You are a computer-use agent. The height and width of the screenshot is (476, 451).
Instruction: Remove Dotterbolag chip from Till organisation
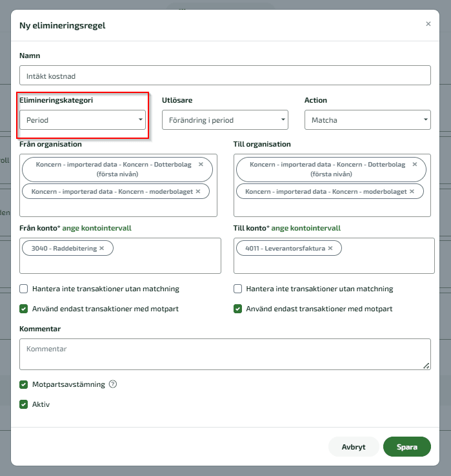tap(415, 164)
